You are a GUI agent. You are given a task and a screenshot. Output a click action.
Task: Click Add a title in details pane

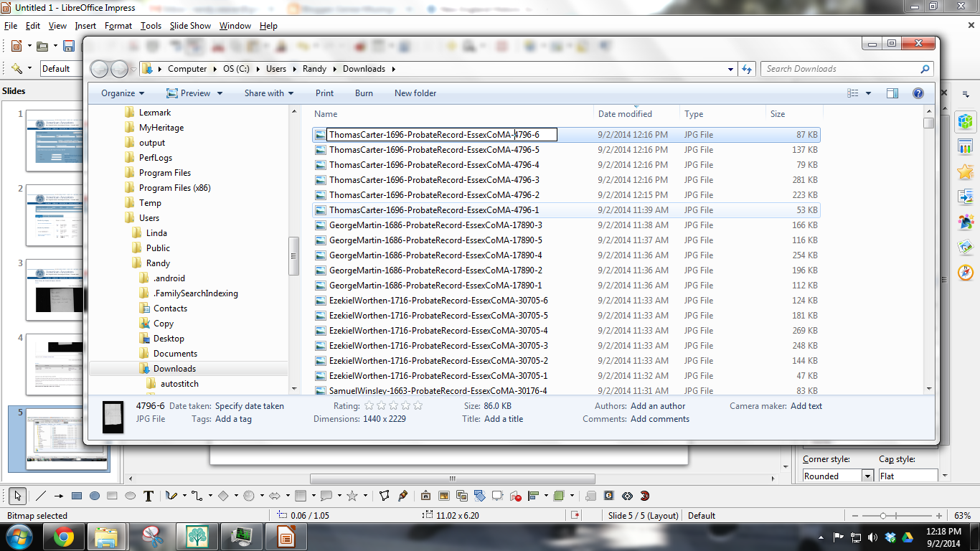[x=504, y=419]
